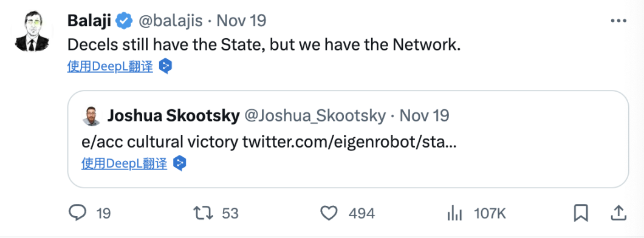
Task: Open Balaji tweet's Nov 19 timestamp
Action: click(x=242, y=21)
